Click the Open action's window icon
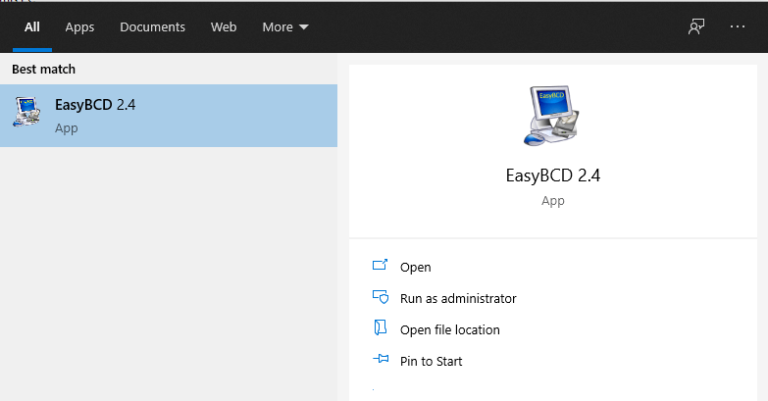Viewport: 768px width, 401px height. (x=380, y=265)
